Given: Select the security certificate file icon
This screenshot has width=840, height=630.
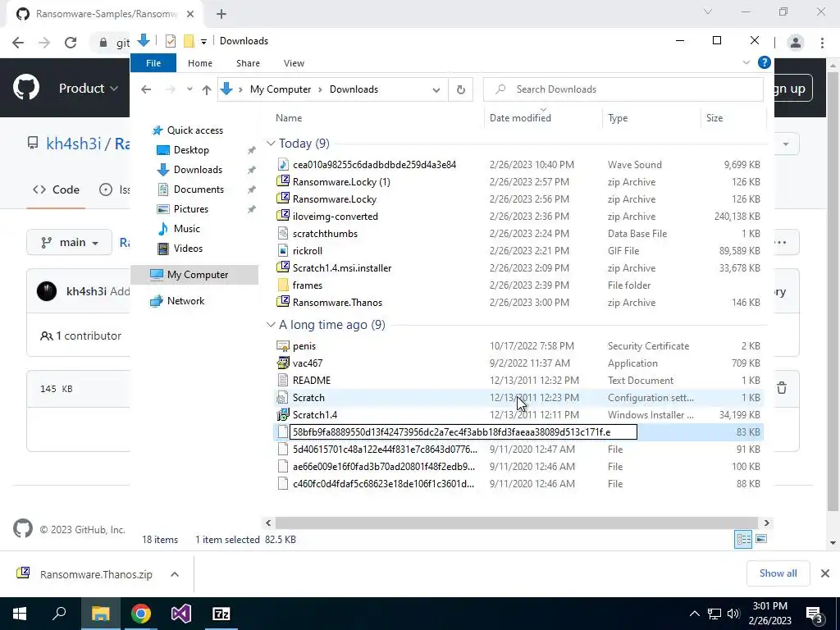Looking at the screenshot, I should pos(283,346).
